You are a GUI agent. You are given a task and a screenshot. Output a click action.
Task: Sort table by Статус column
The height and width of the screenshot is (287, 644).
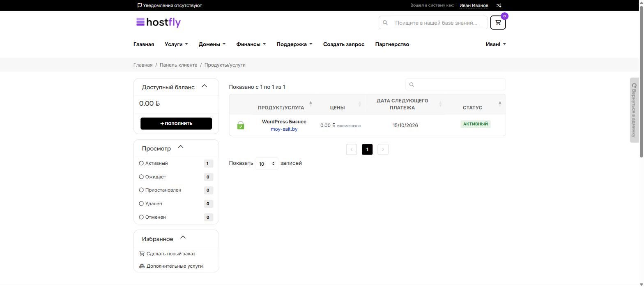(472, 108)
